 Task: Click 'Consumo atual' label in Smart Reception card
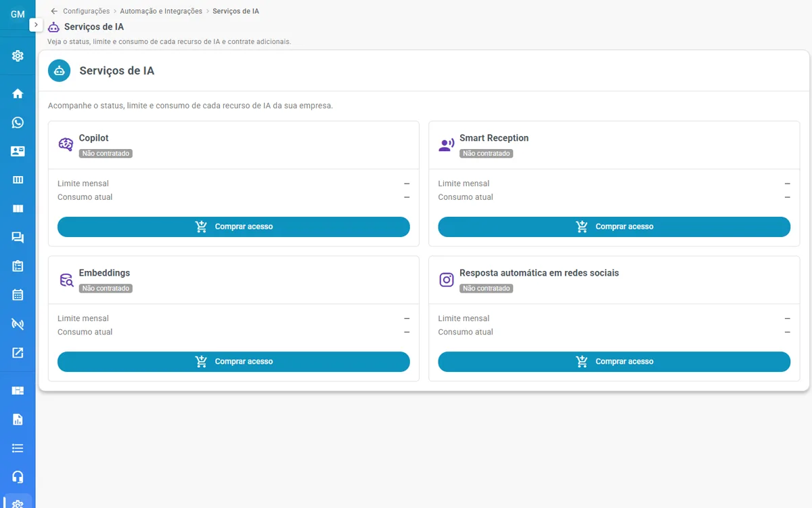pyautogui.click(x=466, y=197)
